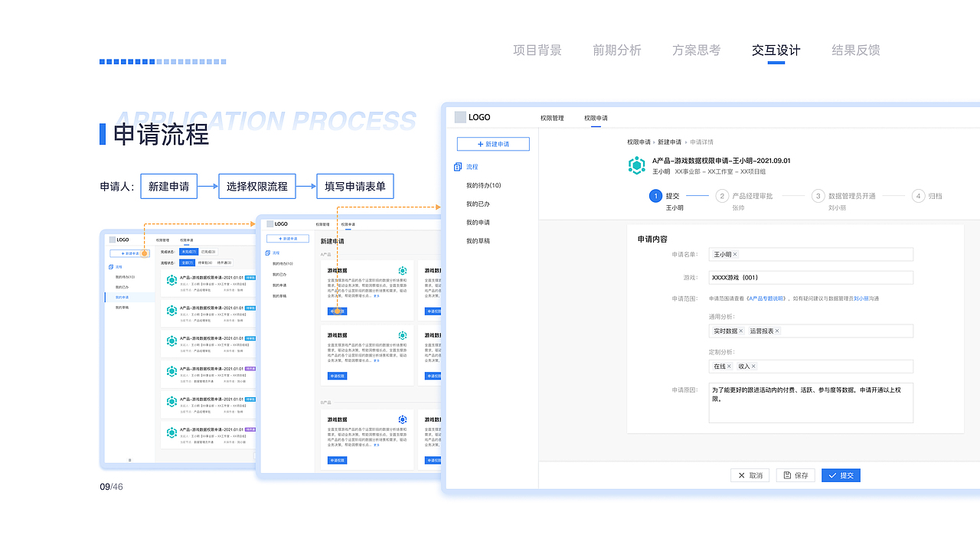The image size is (980, 551).
Task: Open 我的草稿 in the left list window sidebar
Action: click(122, 307)
